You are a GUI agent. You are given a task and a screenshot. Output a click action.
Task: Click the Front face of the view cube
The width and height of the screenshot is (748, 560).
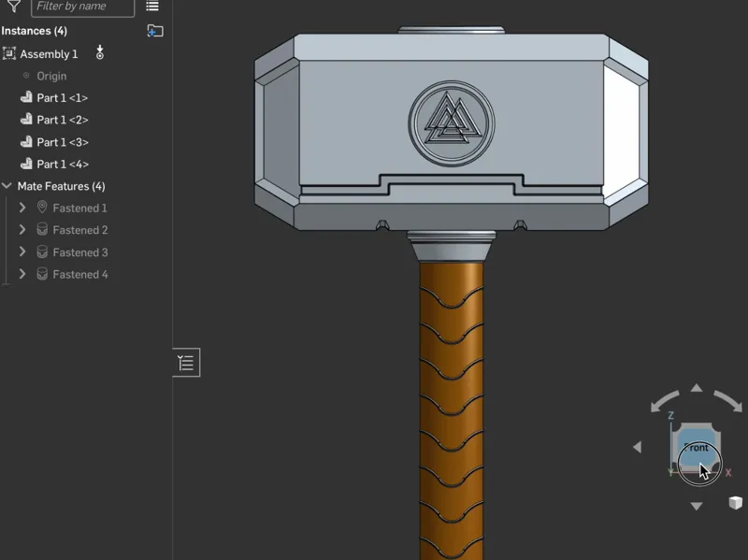tap(697, 447)
